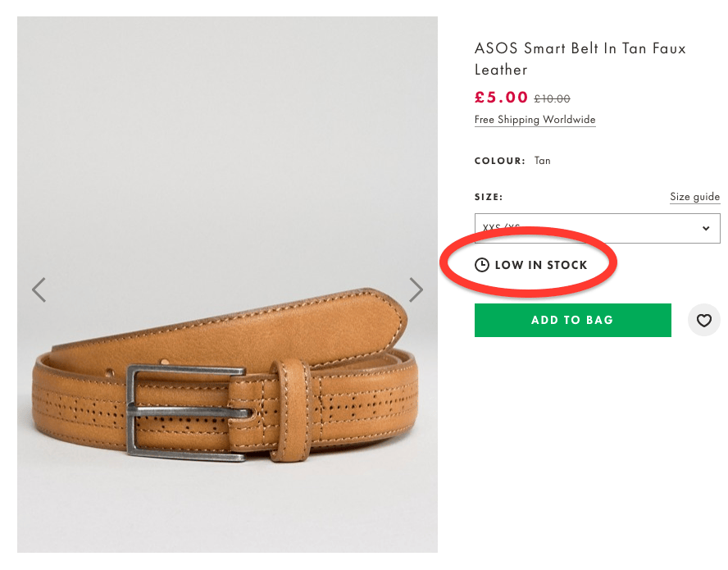Click the red £5.00 sale price

click(x=501, y=97)
